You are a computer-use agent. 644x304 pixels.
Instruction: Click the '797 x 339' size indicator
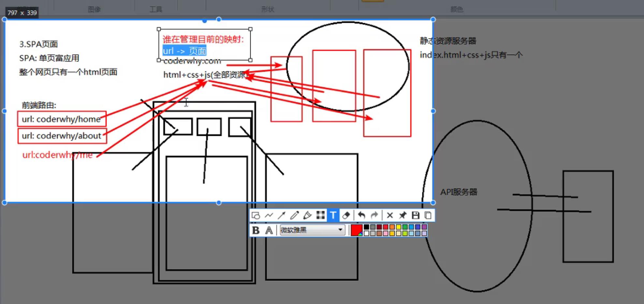pos(22,13)
